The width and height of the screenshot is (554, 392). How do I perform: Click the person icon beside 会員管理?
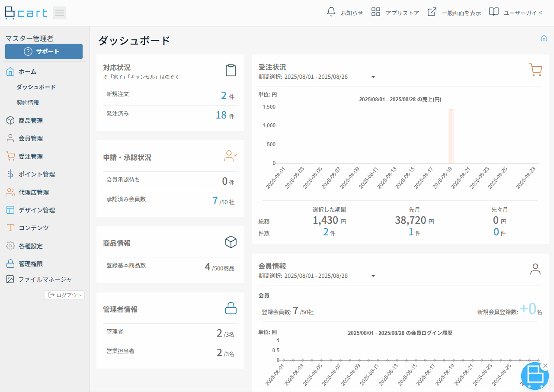tap(10, 138)
